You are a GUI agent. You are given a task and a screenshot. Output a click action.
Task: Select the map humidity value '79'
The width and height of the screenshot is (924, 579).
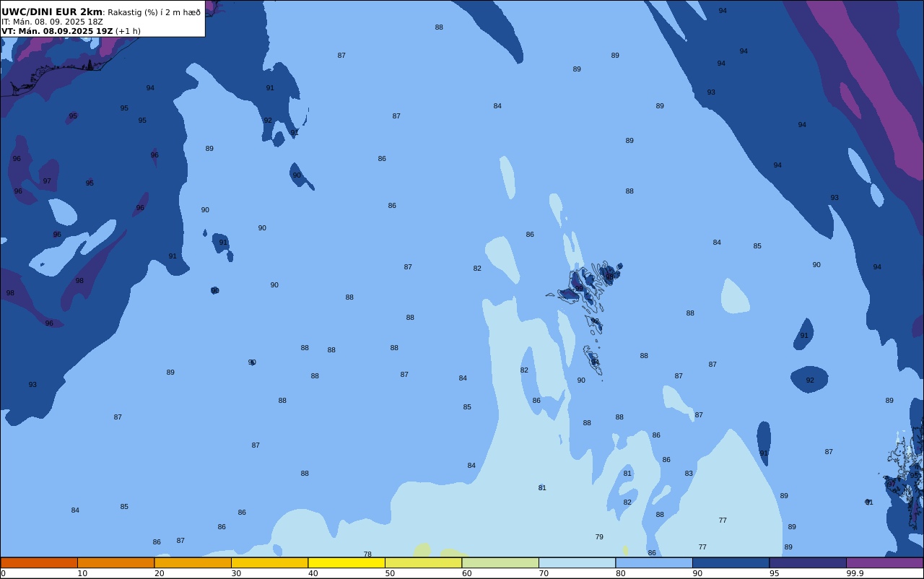(x=599, y=537)
